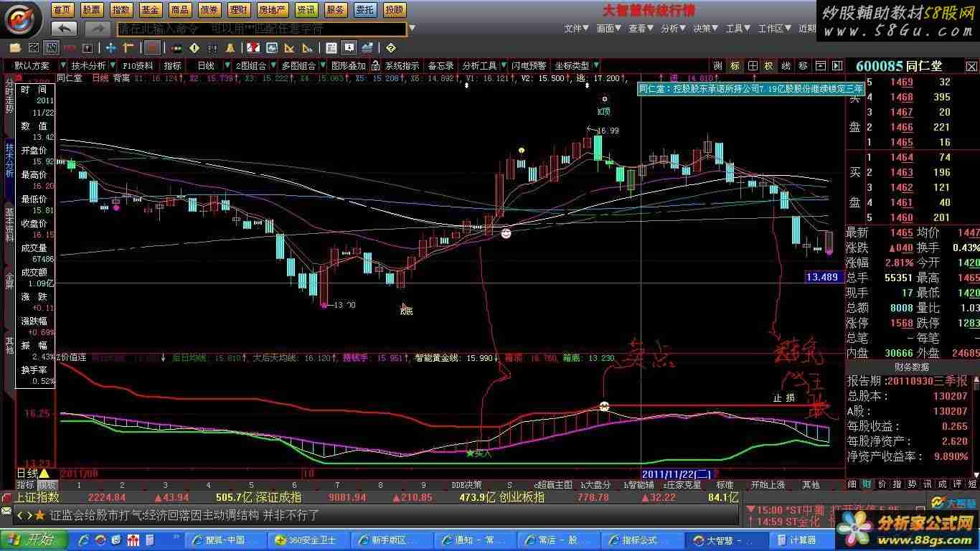The image size is (980, 551).
Task: Open the 决策 menu
Action: (705, 29)
